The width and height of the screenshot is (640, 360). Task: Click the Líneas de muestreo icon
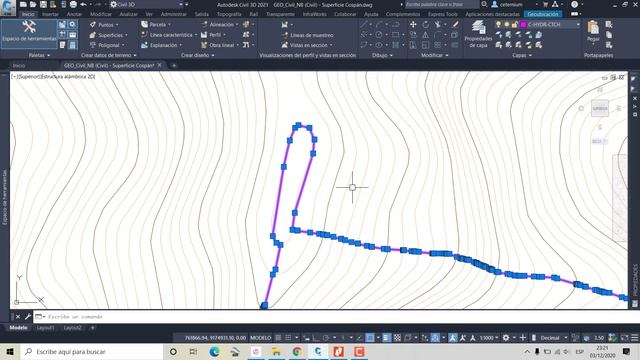(x=285, y=35)
